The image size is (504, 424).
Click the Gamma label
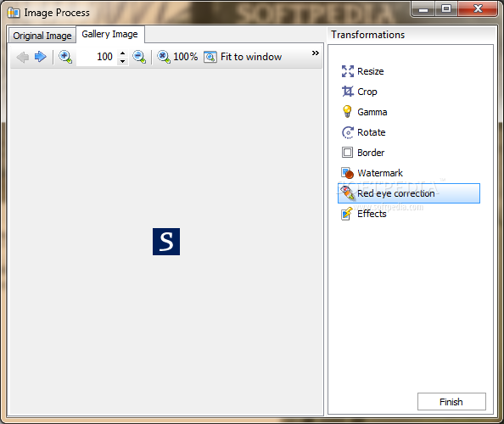point(372,112)
